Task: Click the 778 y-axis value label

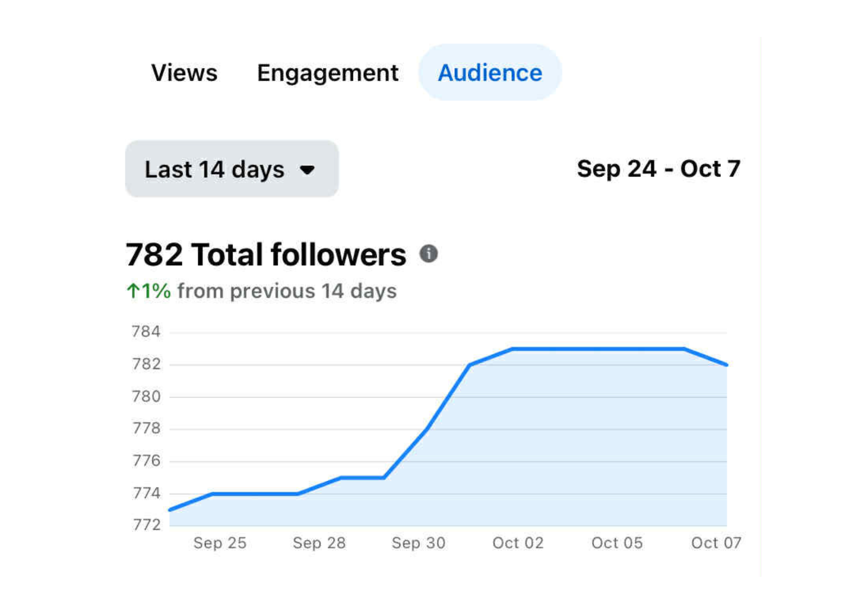Action: tap(146, 429)
